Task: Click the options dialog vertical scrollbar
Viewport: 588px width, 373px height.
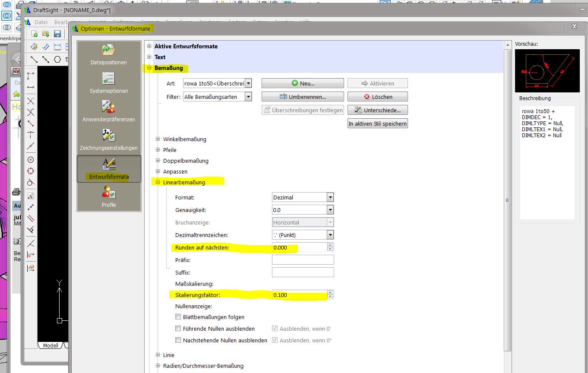Action: [507, 200]
